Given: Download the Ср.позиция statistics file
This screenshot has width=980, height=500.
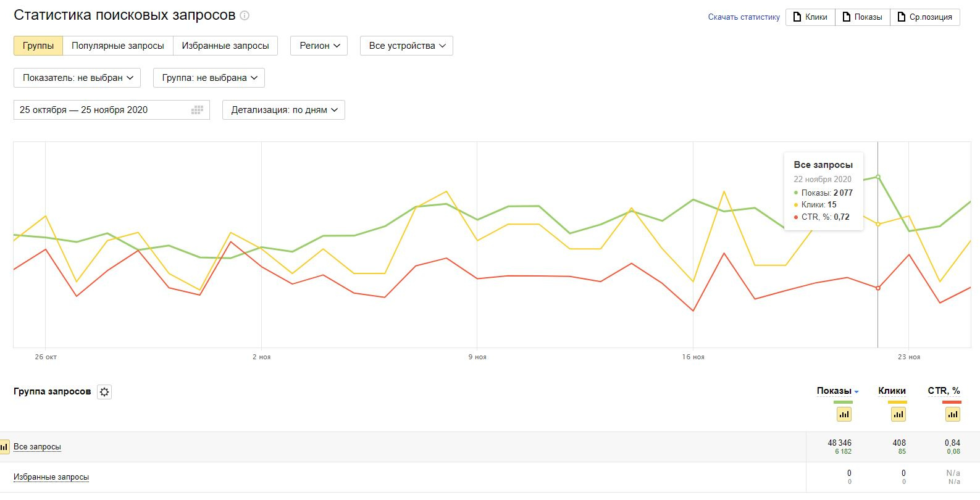Looking at the screenshot, I should (924, 17).
